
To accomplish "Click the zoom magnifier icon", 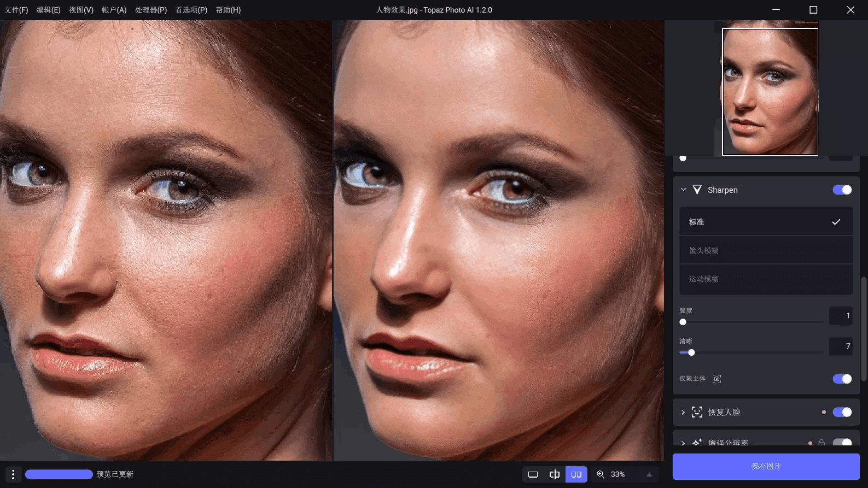I will click(601, 474).
